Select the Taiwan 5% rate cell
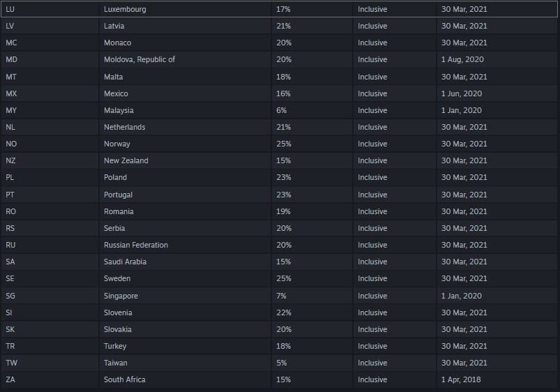 (312, 363)
